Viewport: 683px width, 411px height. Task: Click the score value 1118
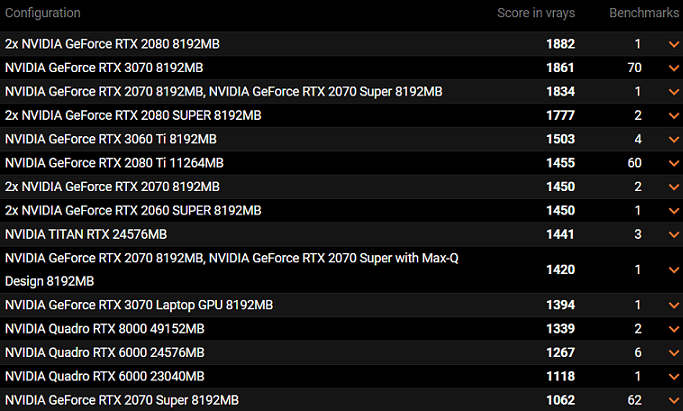click(561, 376)
